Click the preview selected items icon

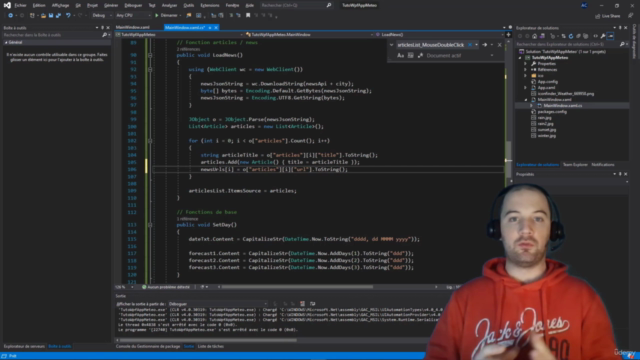click(x=610, y=36)
